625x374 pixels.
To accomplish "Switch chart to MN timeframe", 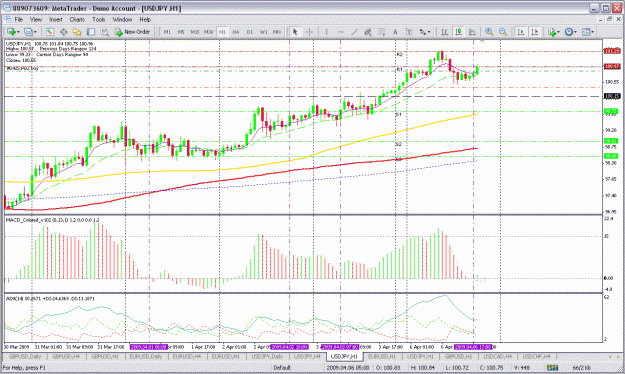I will coord(277,32).
